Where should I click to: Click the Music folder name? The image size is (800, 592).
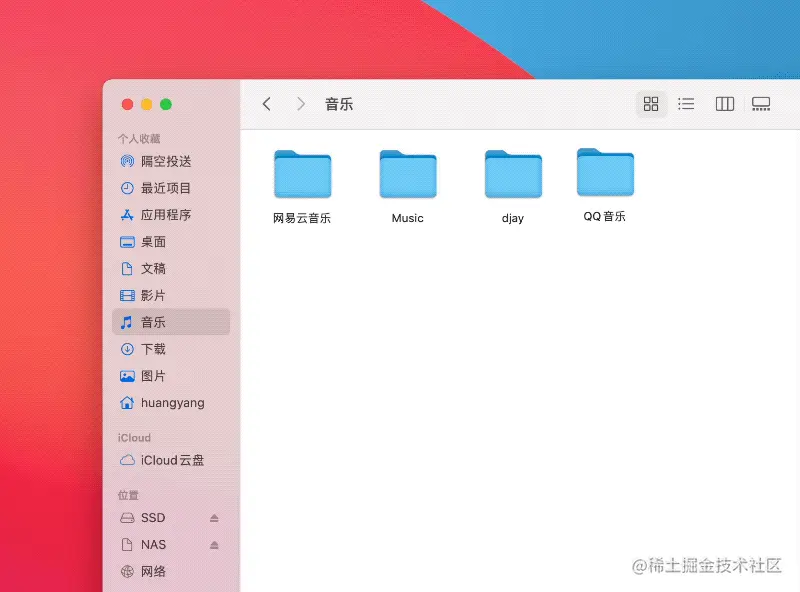[408, 218]
